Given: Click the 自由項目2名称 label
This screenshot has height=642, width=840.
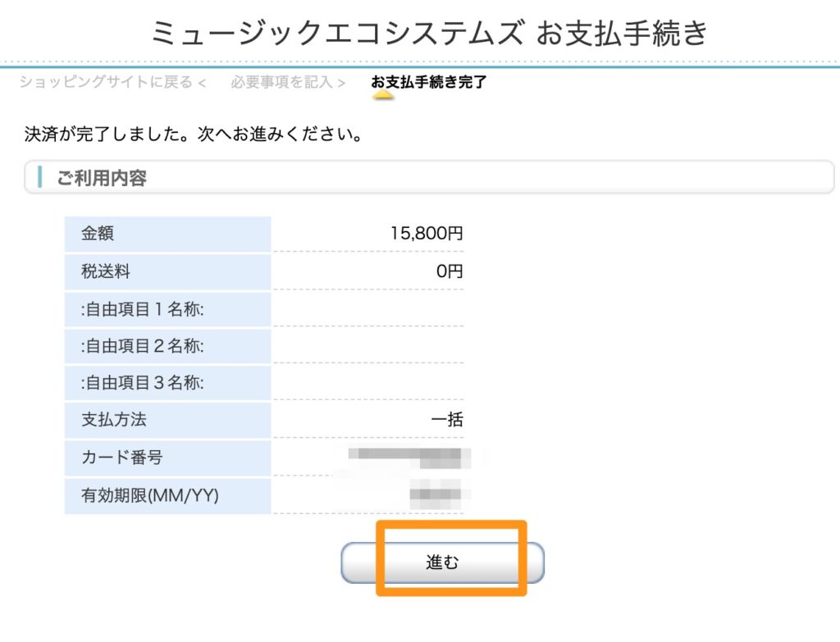Looking at the screenshot, I should point(142,346).
